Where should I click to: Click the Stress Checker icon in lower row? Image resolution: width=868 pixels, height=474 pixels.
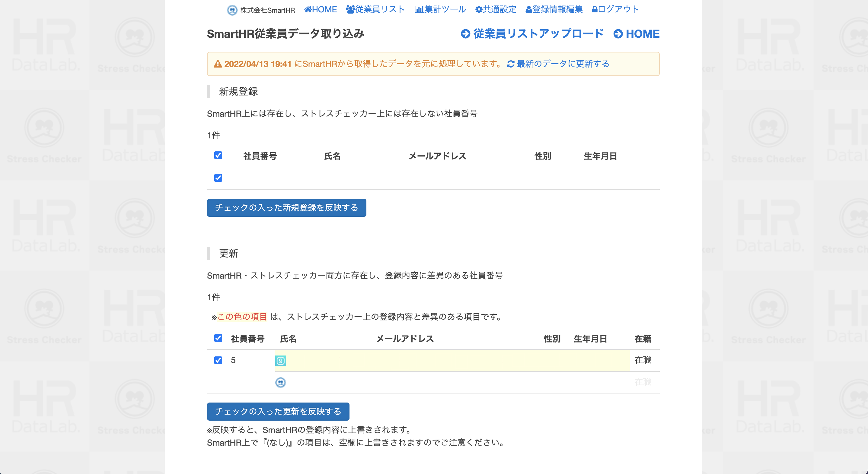pos(280,382)
